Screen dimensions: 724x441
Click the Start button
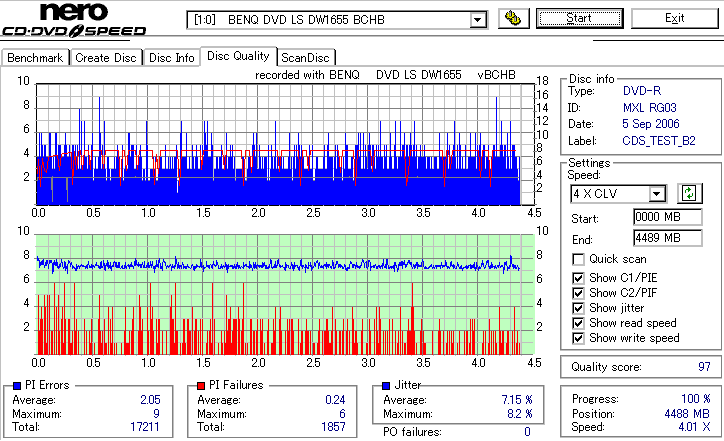pyautogui.click(x=579, y=18)
